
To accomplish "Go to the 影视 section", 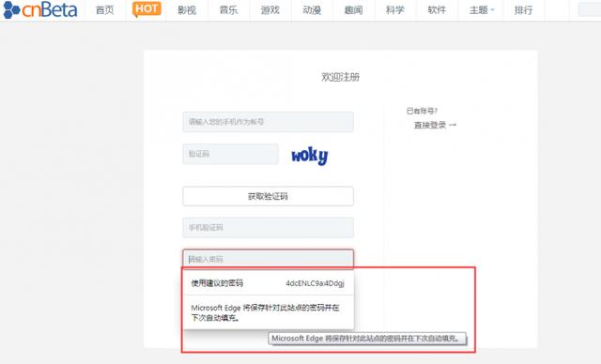I will (x=187, y=10).
